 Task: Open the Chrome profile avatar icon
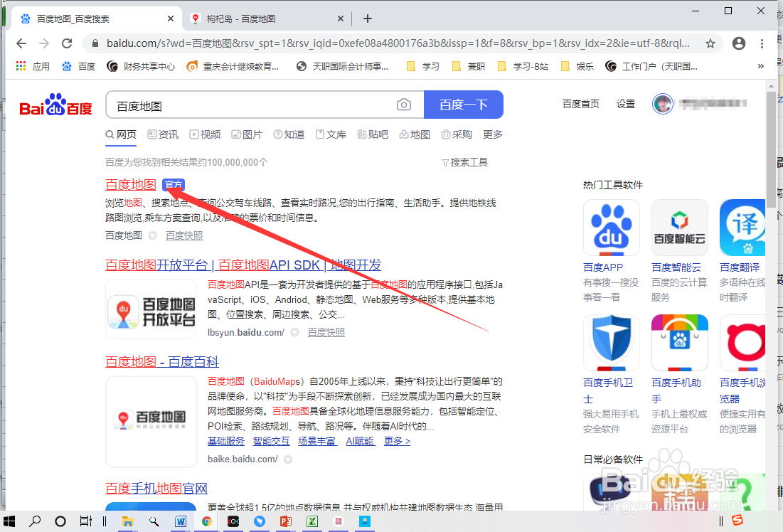point(739,43)
